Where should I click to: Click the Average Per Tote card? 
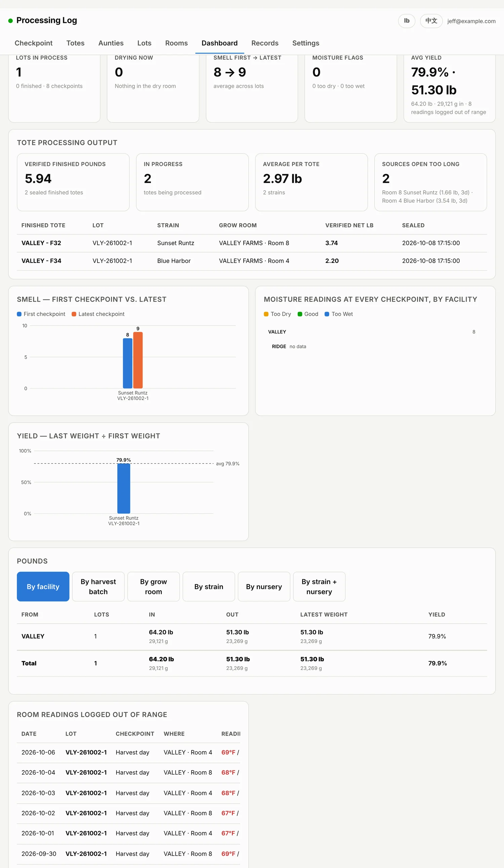311,182
